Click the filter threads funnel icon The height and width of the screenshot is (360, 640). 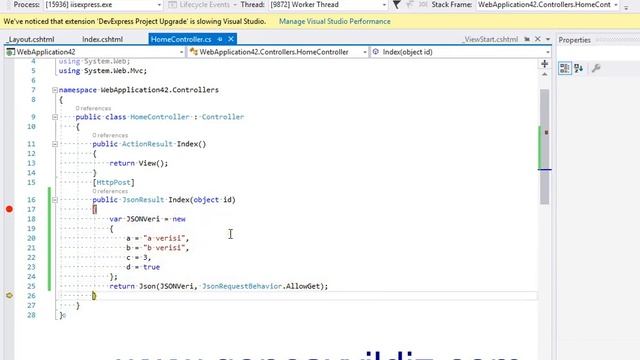(396, 4)
